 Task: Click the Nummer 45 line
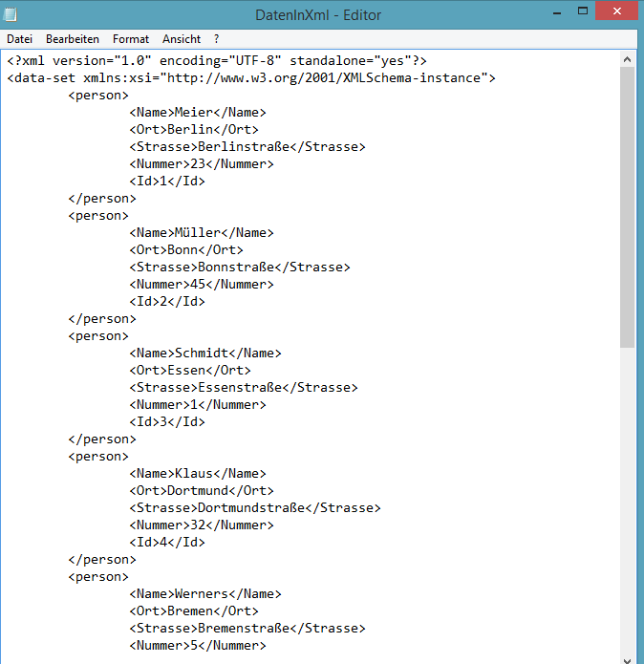(202, 284)
